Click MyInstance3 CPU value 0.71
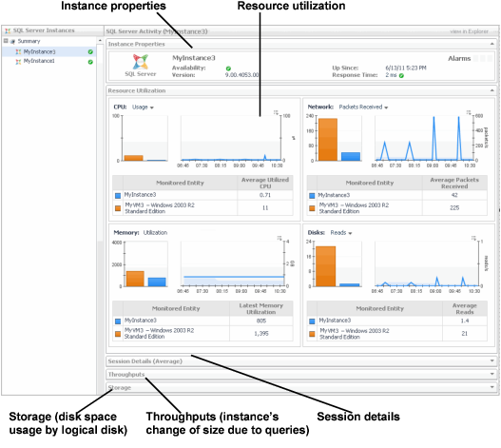The width and height of the screenshot is (501, 448). tap(265, 195)
